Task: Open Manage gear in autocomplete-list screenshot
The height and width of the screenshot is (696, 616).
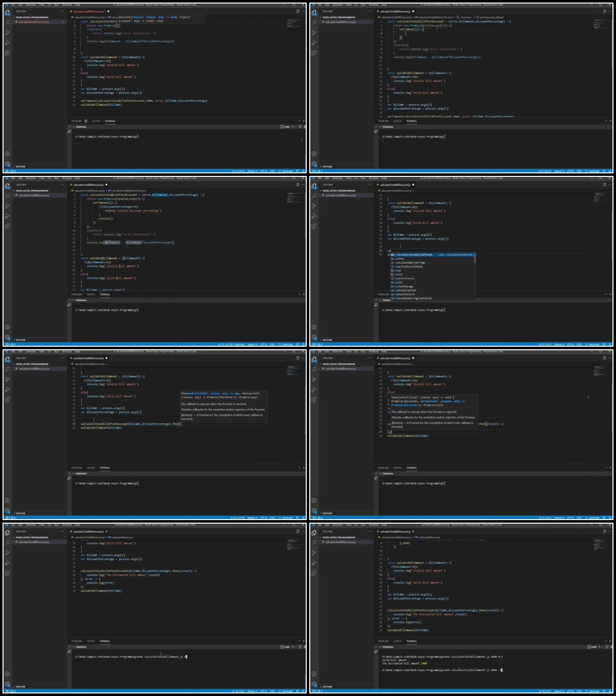Action: [x=314, y=338]
